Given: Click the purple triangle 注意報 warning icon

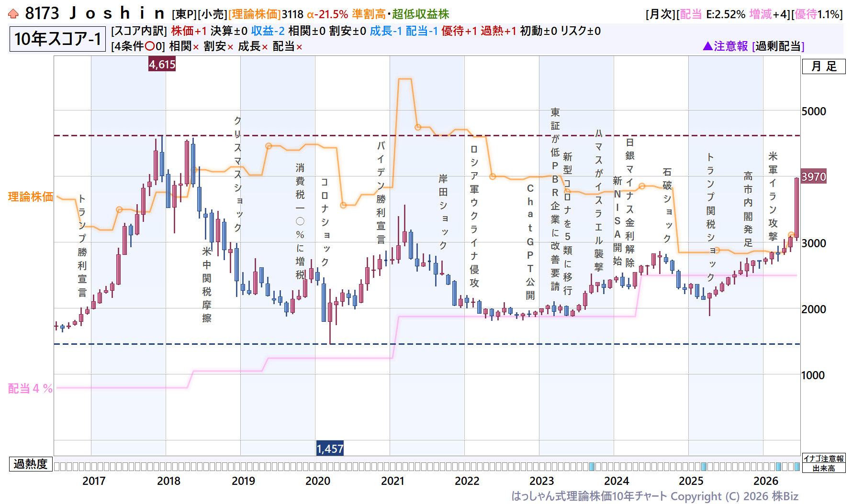Looking at the screenshot, I should point(708,46).
